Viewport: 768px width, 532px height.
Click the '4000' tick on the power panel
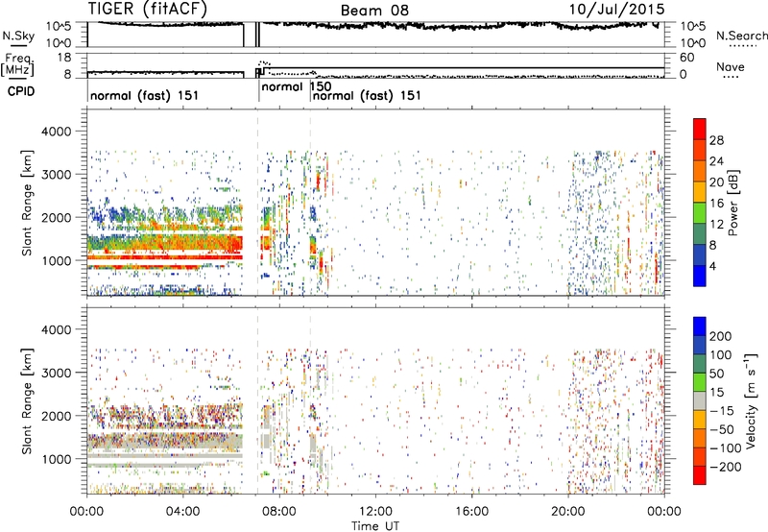(x=57, y=132)
